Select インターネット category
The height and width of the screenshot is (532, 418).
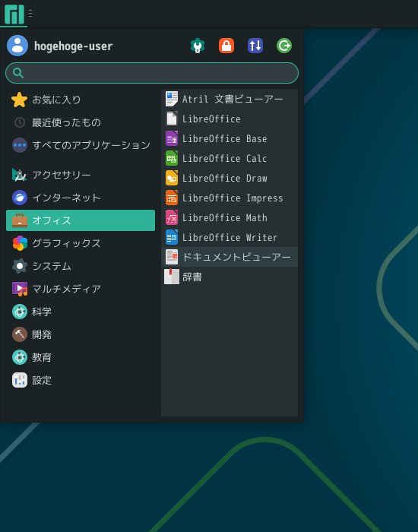click(81, 198)
